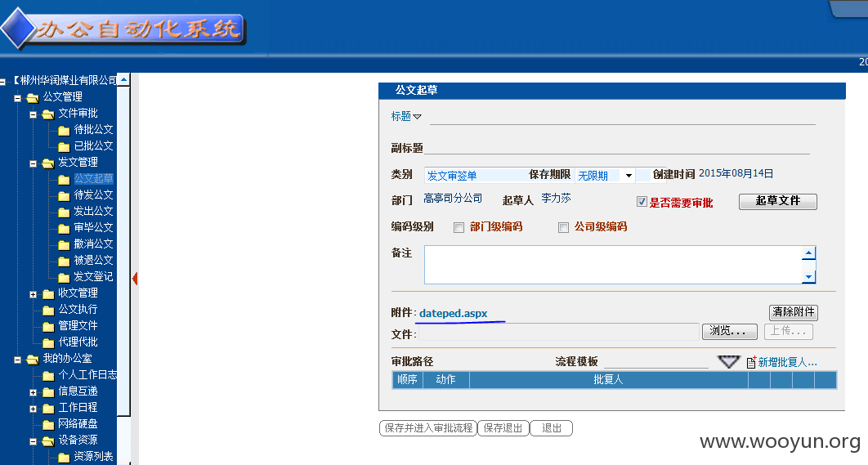Click the 文件审批 folder icon
This screenshot has height=465, width=868.
tap(48, 114)
